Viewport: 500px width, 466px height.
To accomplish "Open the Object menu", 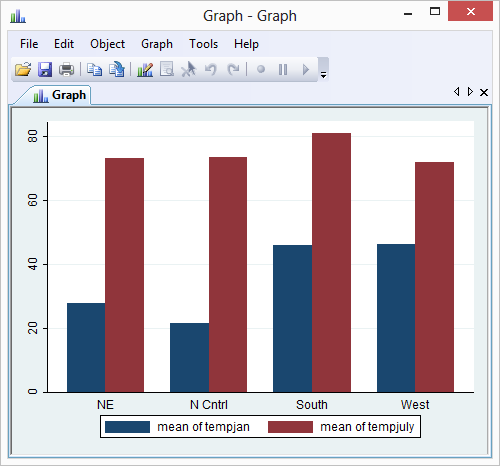I will click(x=107, y=44).
